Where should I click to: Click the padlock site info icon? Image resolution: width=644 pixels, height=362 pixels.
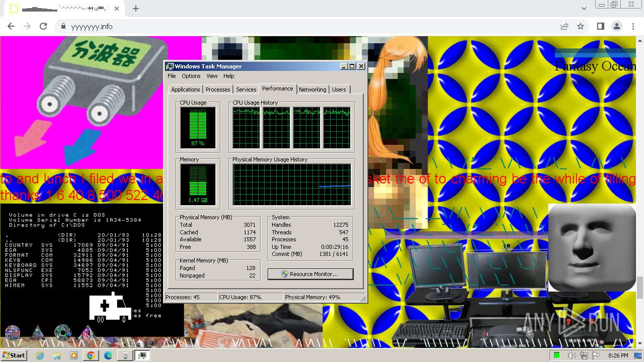click(63, 26)
